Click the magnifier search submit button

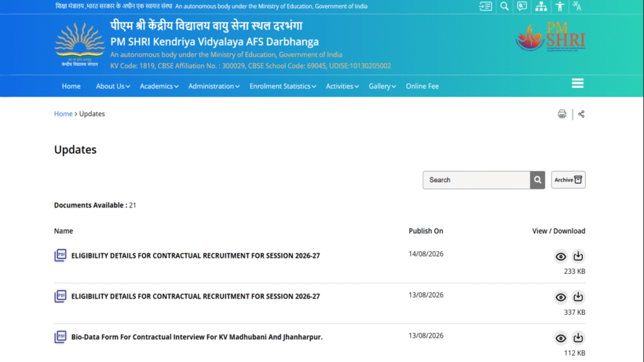[537, 180]
